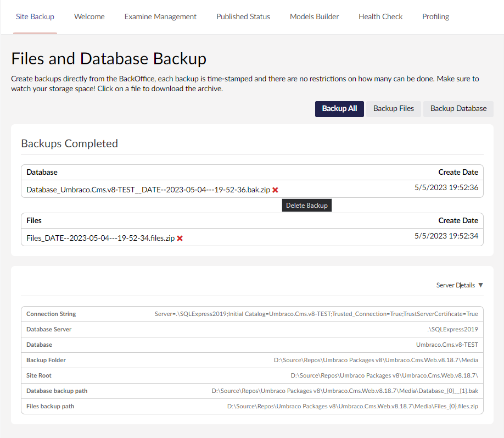Delete the Files backup via red X
The width and height of the screenshot is (504, 438).
(180, 239)
